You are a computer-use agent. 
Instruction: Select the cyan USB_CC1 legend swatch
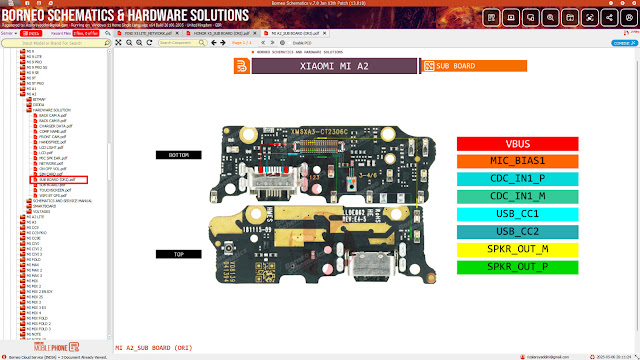tap(518, 214)
